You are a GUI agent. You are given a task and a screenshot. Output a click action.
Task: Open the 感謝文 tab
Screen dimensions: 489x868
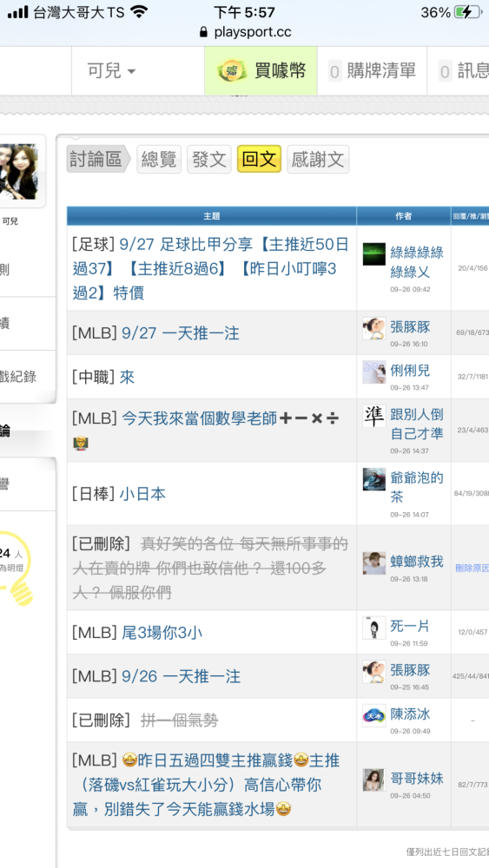[x=318, y=160]
